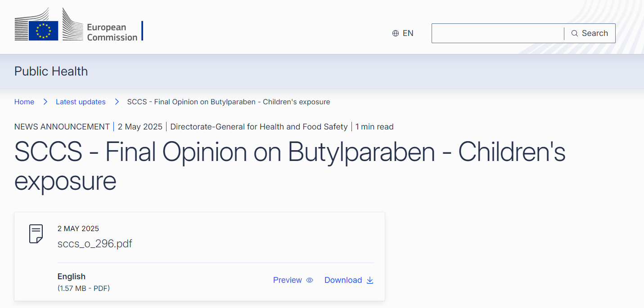This screenshot has width=644, height=308.
Task: Click the chevron after Home breadcrumb
Action: pyautogui.click(x=45, y=102)
